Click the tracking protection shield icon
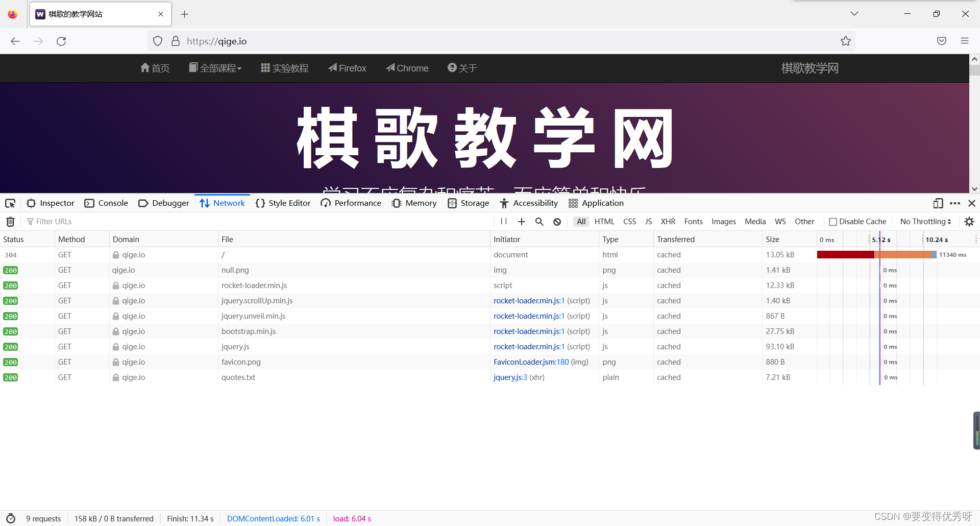This screenshot has height=526, width=980. 158,41
